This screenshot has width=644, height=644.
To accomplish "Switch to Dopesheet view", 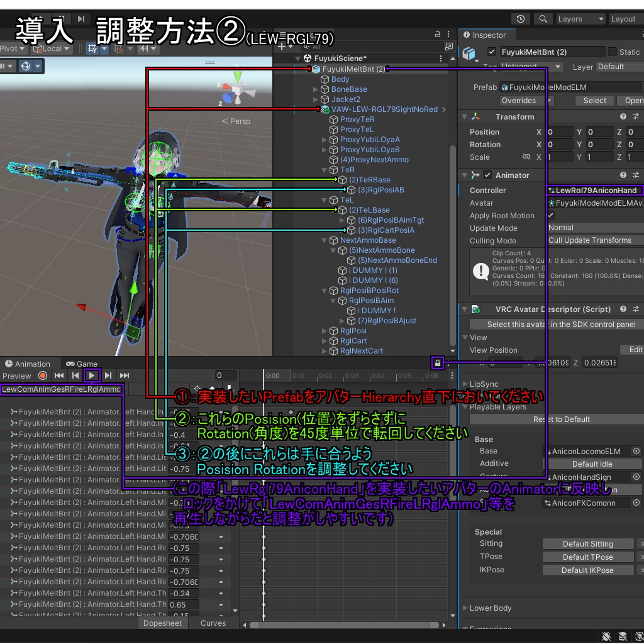I will pos(162,623).
